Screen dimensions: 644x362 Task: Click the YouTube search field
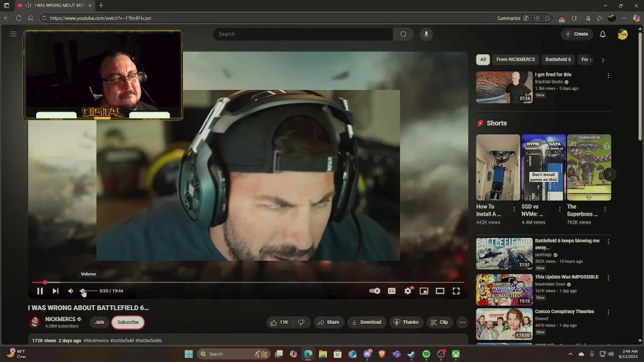pos(303,34)
